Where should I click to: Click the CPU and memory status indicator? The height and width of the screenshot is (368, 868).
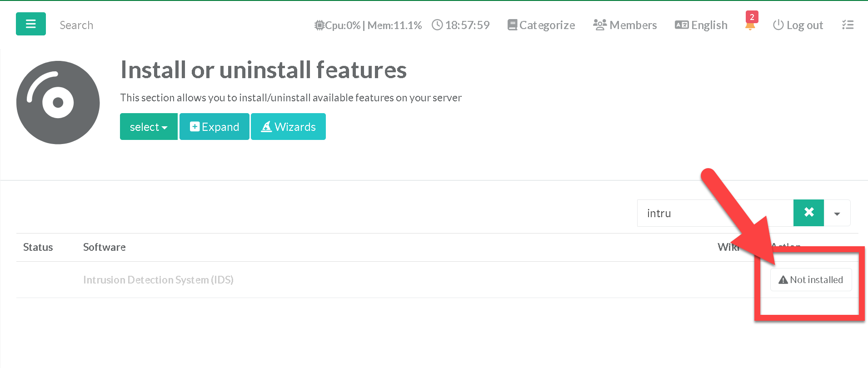368,25
